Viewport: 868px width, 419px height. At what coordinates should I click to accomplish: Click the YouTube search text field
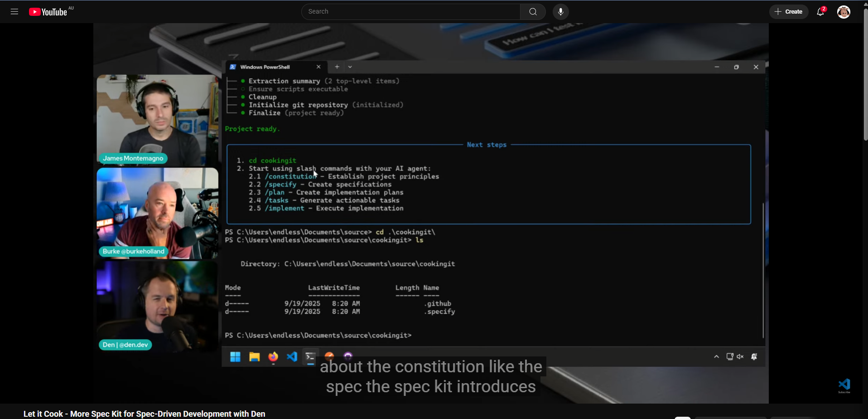(411, 12)
